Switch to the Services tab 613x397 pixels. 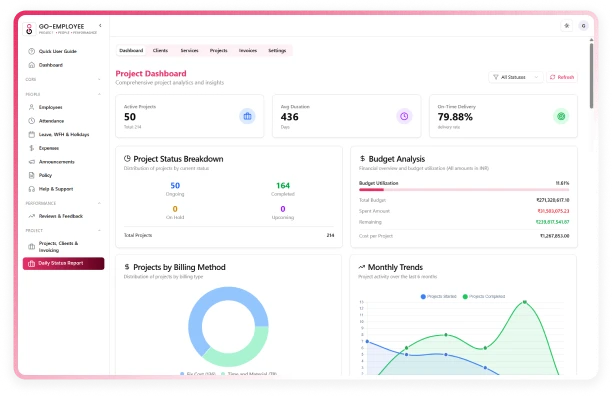pos(189,50)
